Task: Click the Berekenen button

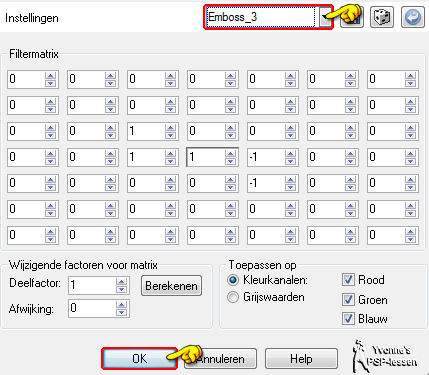Action: pyautogui.click(x=171, y=286)
